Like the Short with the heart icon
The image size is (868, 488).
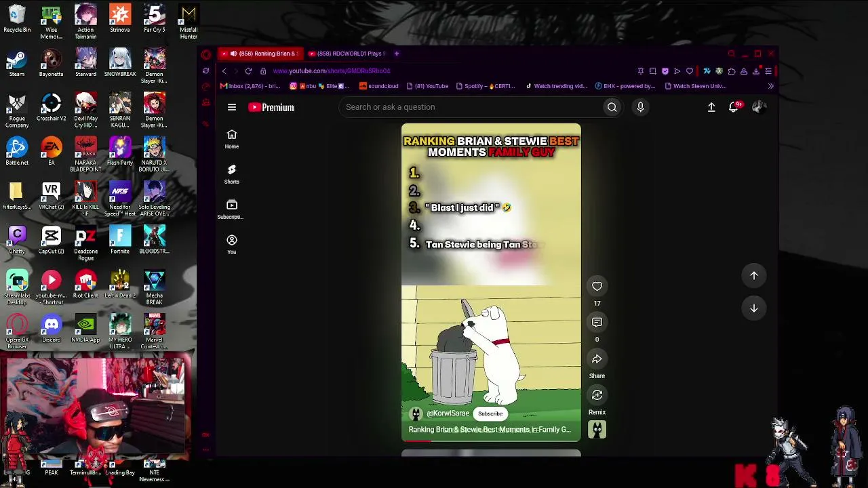click(597, 286)
